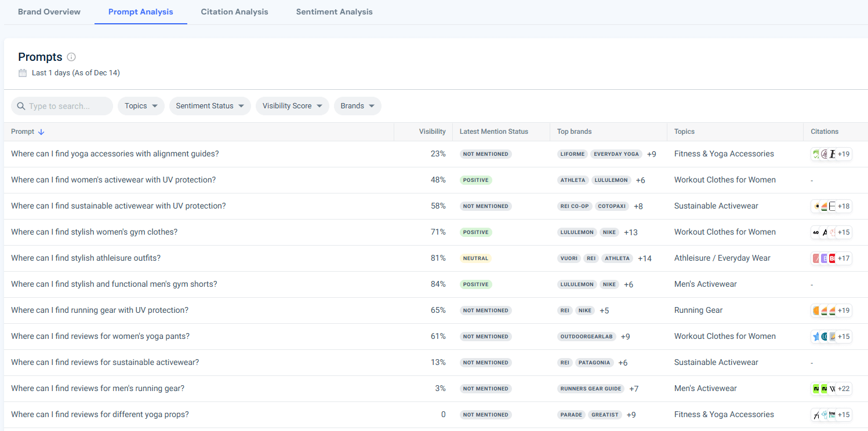Click the Wikipedia favicon in men's running gear citations

coord(833,388)
